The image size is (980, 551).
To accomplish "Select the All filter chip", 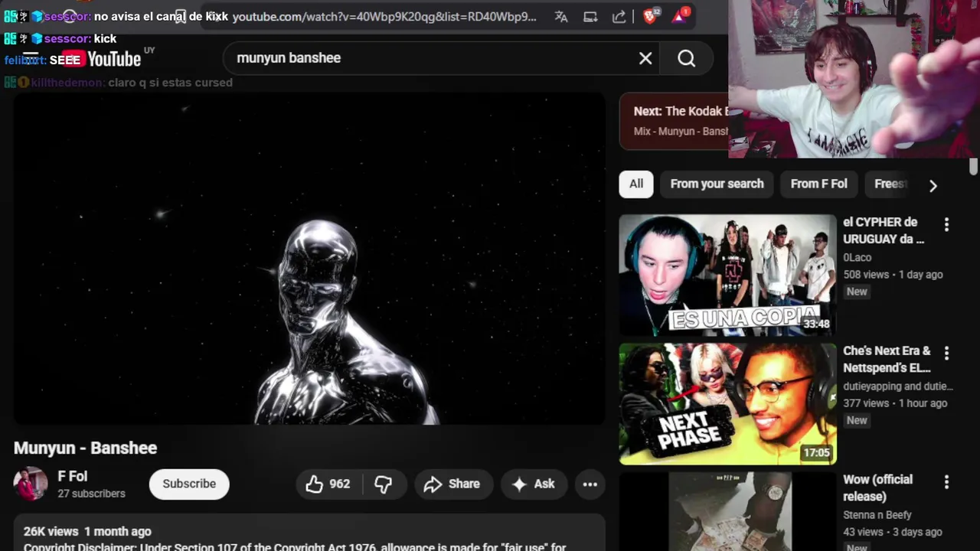I will 636,184.
